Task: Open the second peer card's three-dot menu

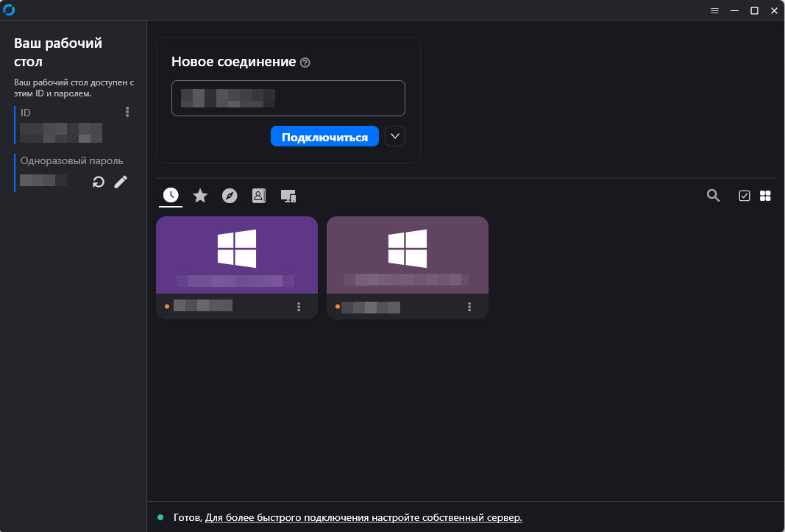Action: coord(469,307)
